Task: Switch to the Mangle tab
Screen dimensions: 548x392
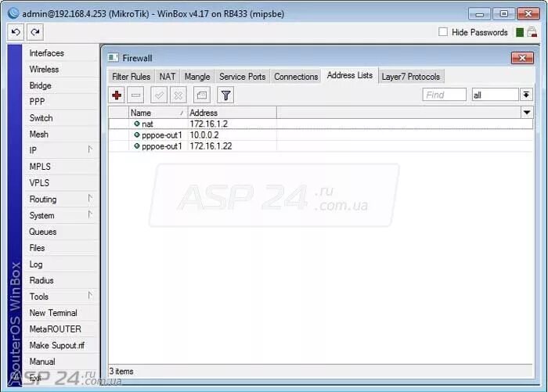Action: pos(197,77)
